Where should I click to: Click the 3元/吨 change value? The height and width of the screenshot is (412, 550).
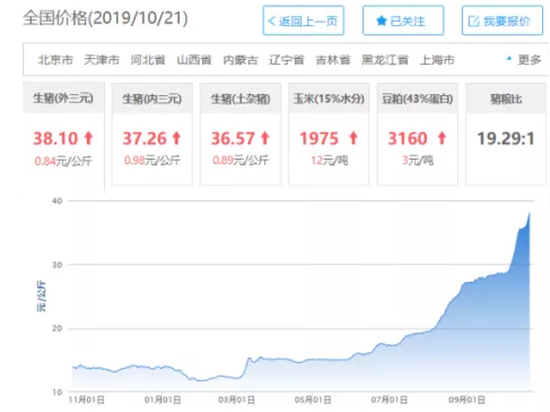click(x=418, y=160)
